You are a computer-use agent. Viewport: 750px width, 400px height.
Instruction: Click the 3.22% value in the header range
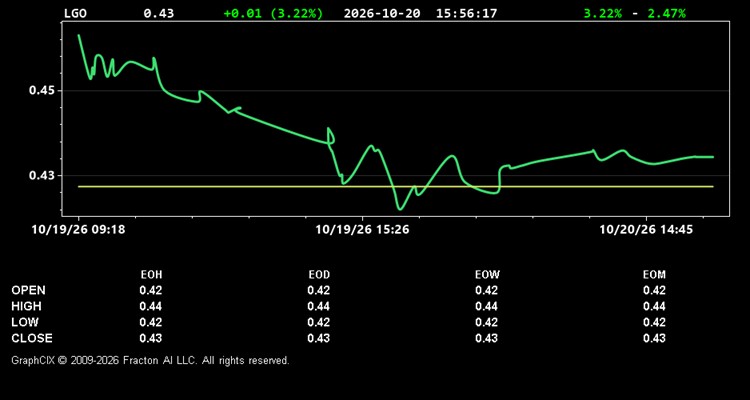[603, 13]
